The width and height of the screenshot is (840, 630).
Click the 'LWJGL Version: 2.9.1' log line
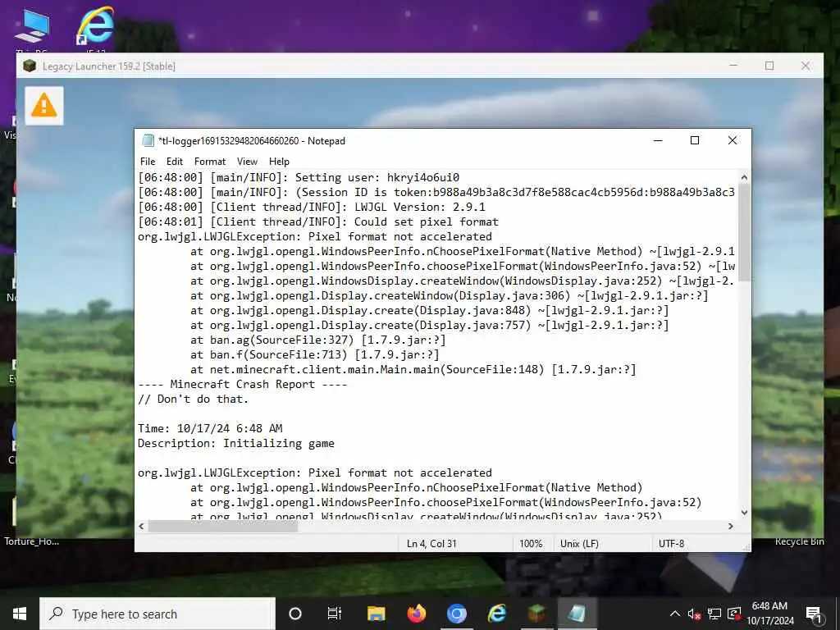pos(311,207)
